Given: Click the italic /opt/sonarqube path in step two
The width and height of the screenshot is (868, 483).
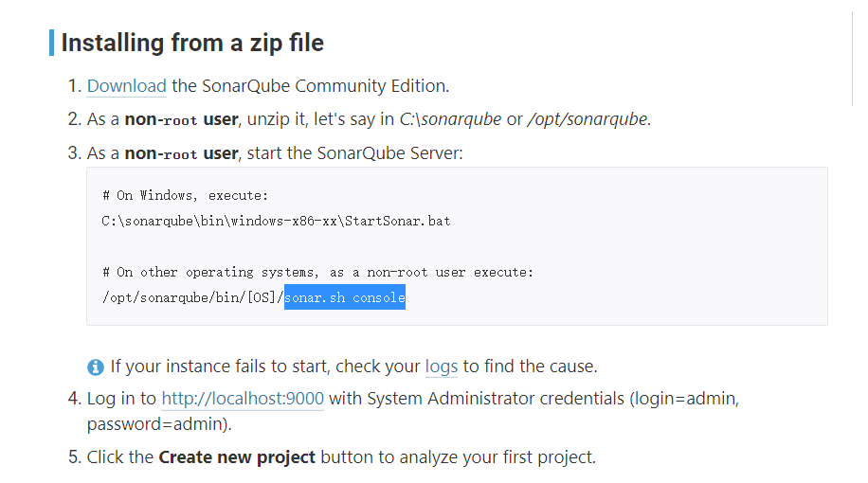Looking at the screenshot, I should coord(588,119).
